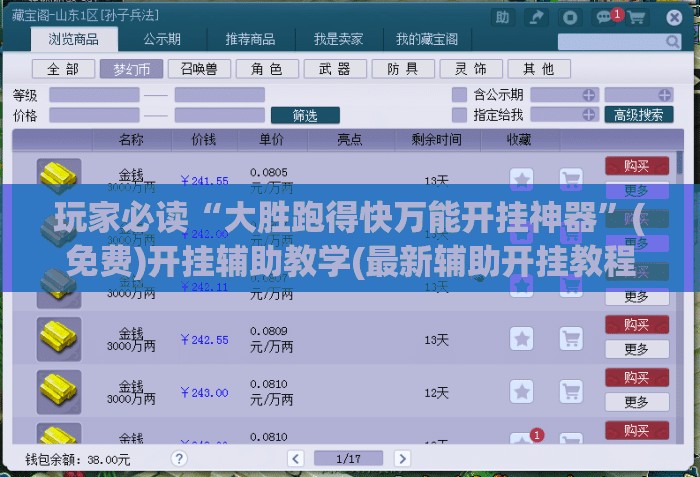
Task: Expand first plus selector beside 含公示期
Action: 588,95
